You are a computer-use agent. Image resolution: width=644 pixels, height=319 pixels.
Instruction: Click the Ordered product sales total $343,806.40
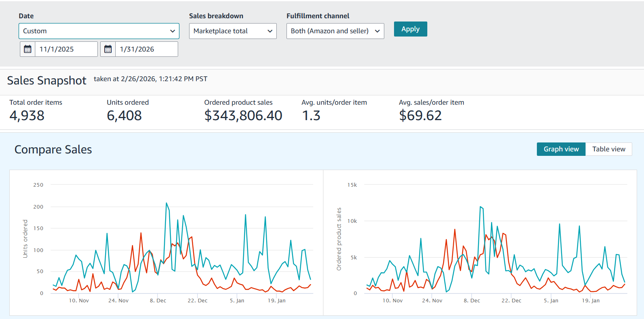243,116
